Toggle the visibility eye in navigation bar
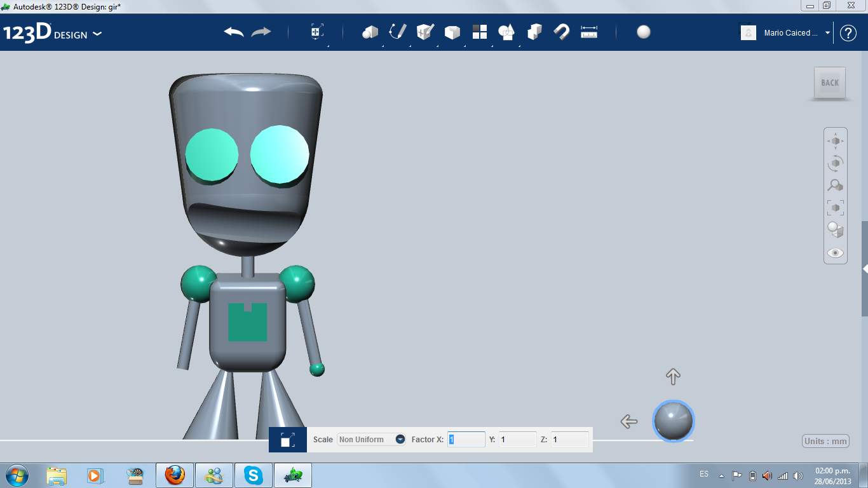The height and width of the screenshot is (488, 868). pyautogui.click(x=836, y=253)
